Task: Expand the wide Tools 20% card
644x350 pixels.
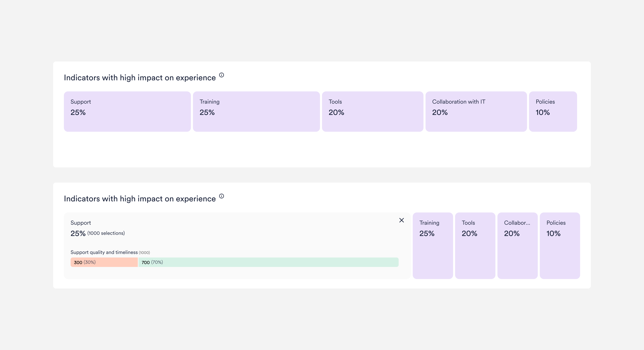Action: (x=373, y=112)
